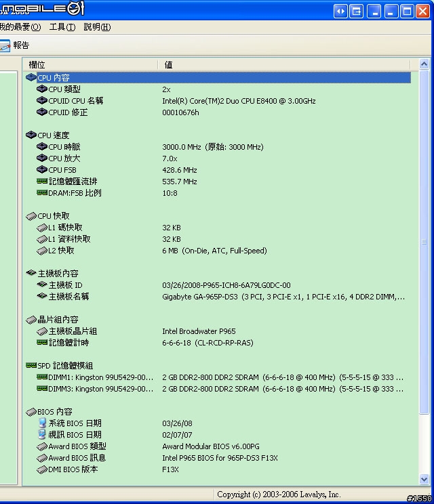The width and height of the screenshot is (434, 504).
Task: Click the CPU 放大 multiplier icon
Action: click(42, 158)
